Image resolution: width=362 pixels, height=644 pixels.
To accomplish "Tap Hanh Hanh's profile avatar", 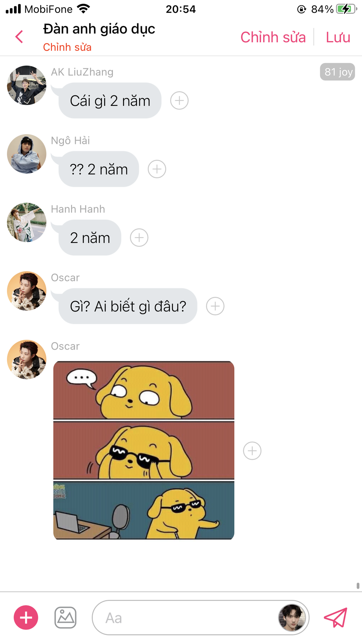I will point(27,222).
